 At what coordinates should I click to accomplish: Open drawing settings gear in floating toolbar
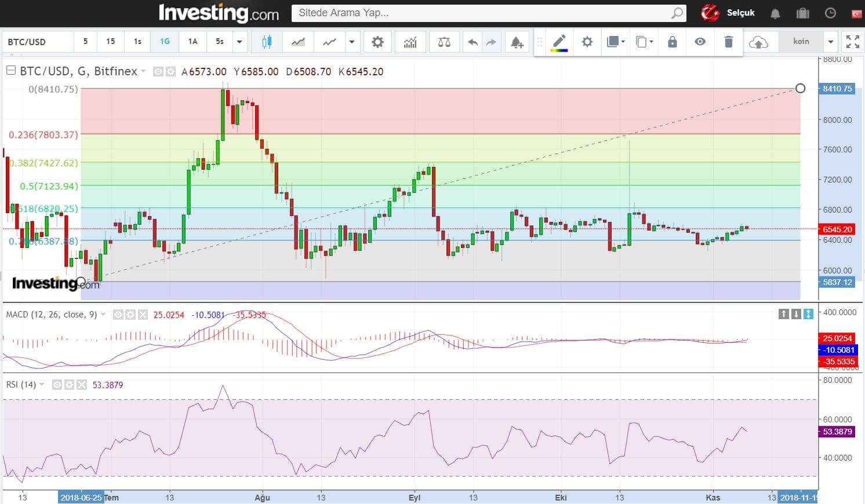point(587,42)
